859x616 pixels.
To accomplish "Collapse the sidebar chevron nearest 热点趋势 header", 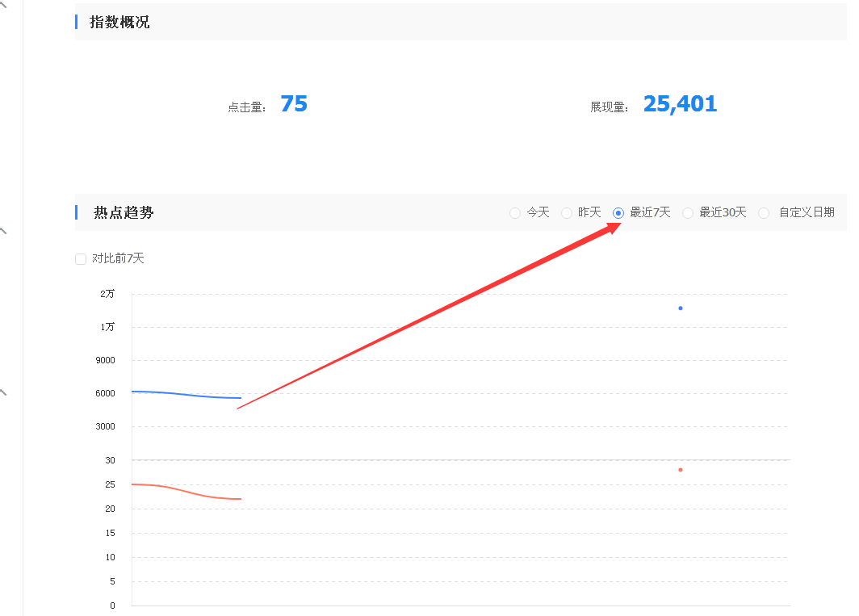I will (x=3, y=231).
